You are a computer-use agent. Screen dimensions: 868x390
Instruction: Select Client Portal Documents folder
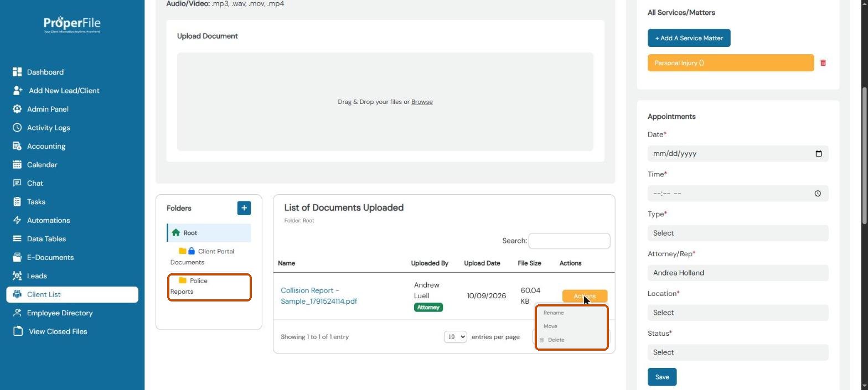209,257
